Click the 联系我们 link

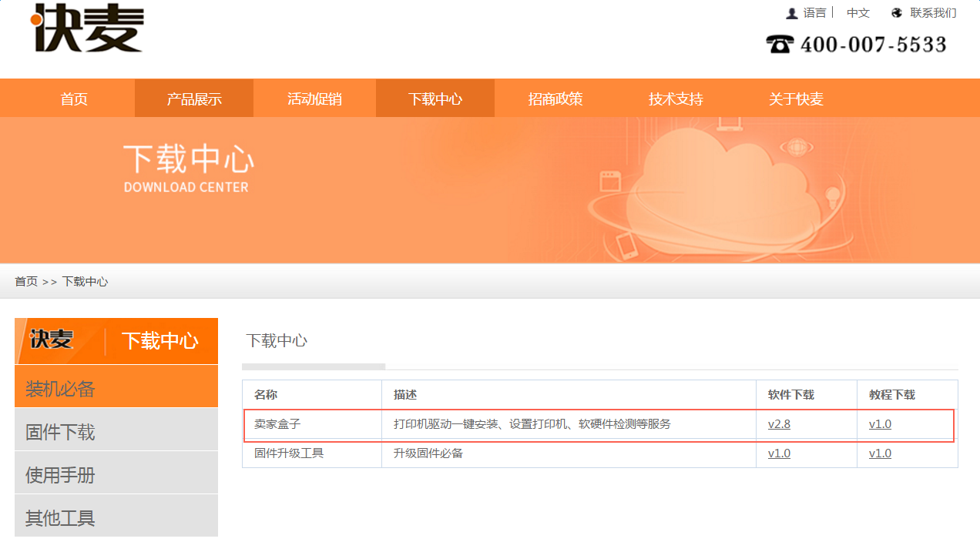933,13
